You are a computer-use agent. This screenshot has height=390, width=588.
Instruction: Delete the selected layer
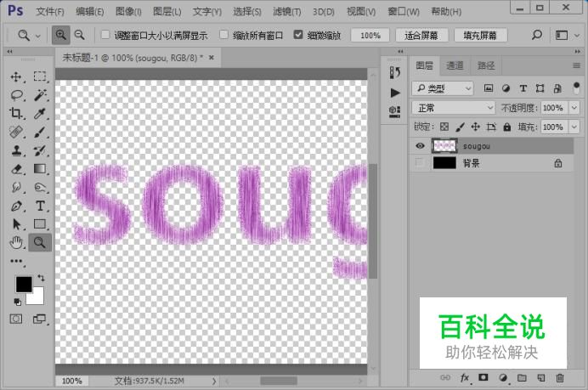click(560, 378)
